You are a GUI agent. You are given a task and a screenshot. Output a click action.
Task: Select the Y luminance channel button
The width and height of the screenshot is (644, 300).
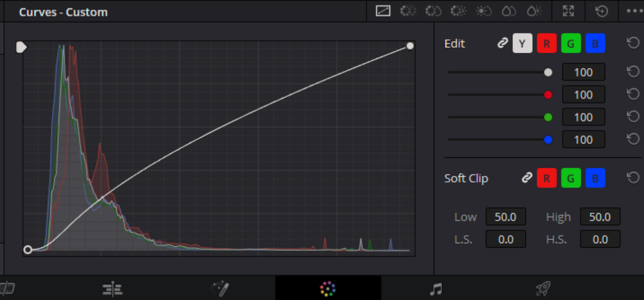pyautogui.click(x=522, y=44)
